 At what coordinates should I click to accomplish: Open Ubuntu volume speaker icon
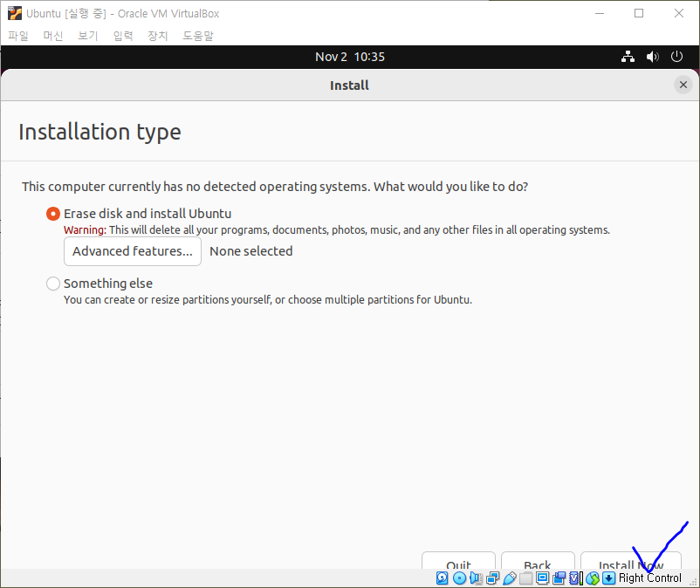click(652, 57)
